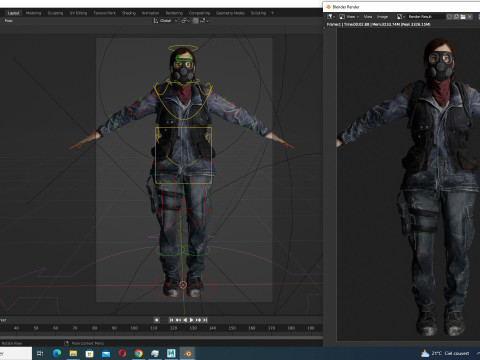Play animation in reverse
The width and height of the screenshot is (480, 360).
[185, 320]
